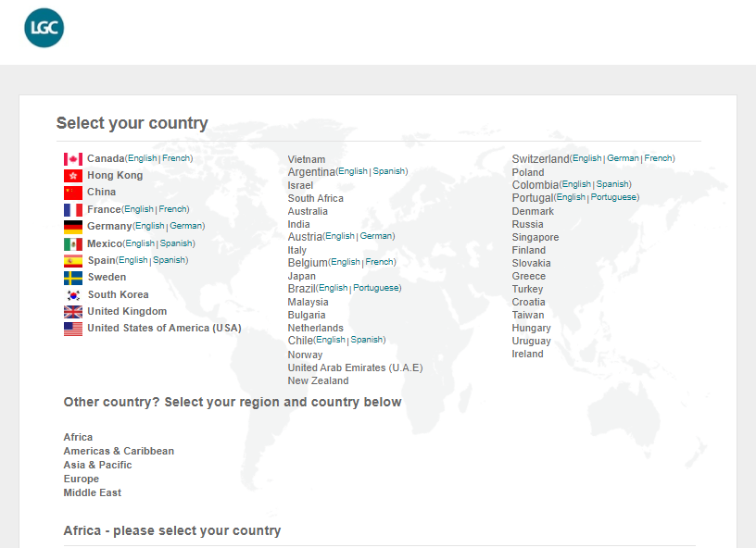
Task: Open the Vietnam country link
Action: (307, 159)
